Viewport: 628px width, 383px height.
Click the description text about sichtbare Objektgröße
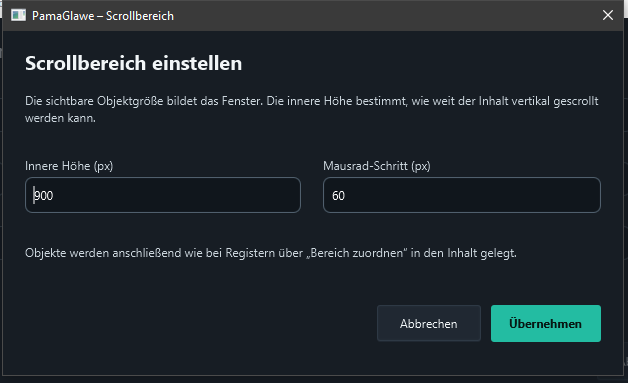point(312,109)
